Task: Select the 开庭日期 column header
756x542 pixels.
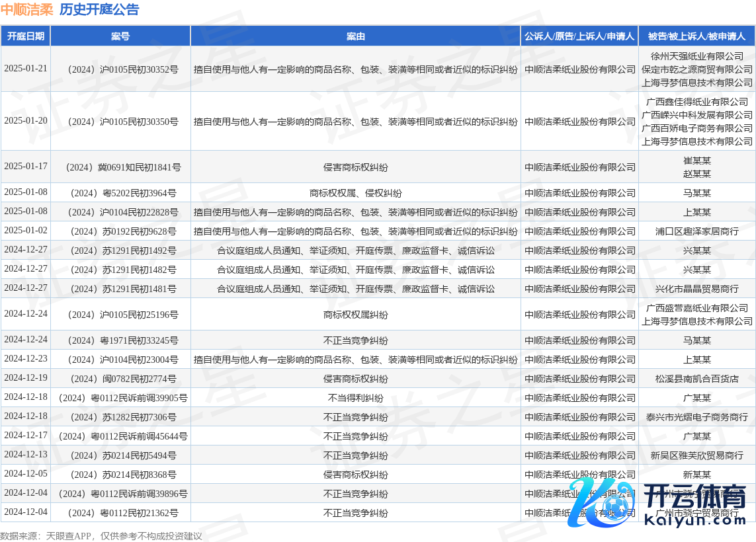Action: (x=26, y=36)
